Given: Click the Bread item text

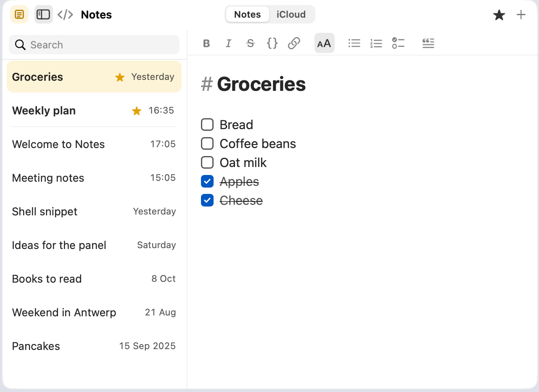Looking at the screenshot, I should click(x=236, y=125).
